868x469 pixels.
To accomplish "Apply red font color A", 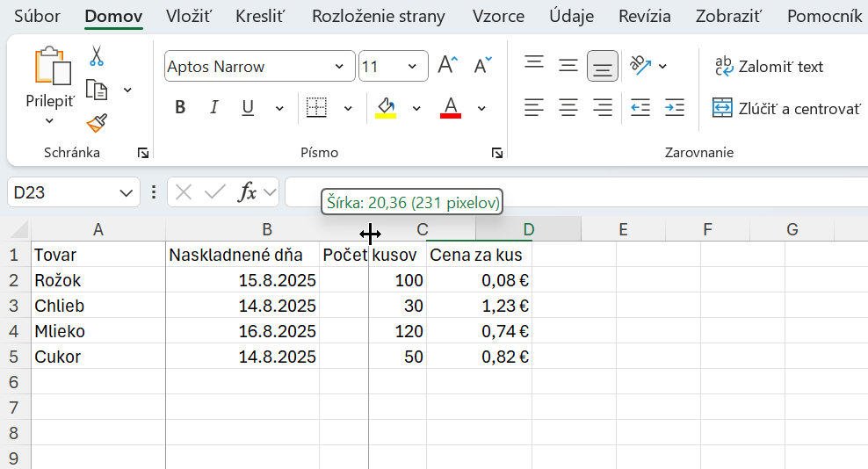I will tap(451, 108).
